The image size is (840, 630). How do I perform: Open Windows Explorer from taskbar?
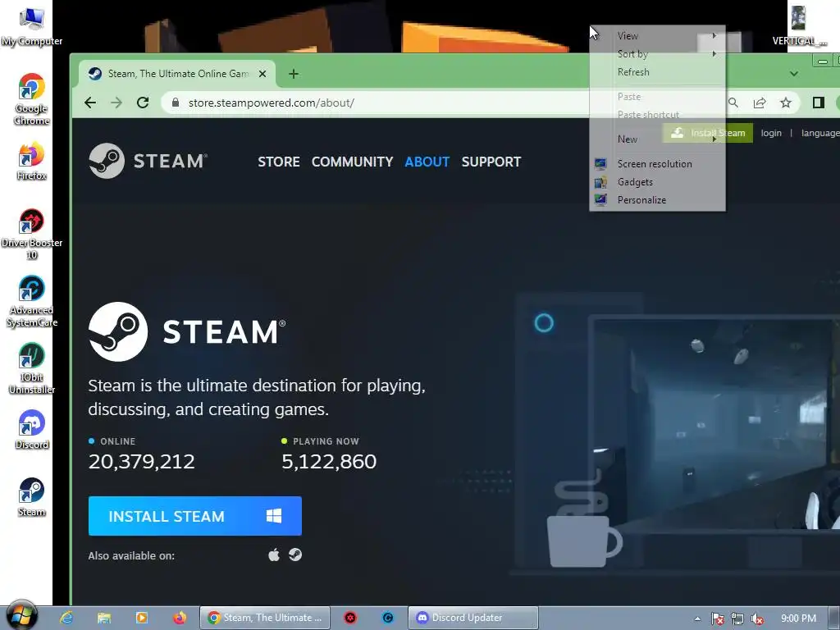tap(104, 618)
